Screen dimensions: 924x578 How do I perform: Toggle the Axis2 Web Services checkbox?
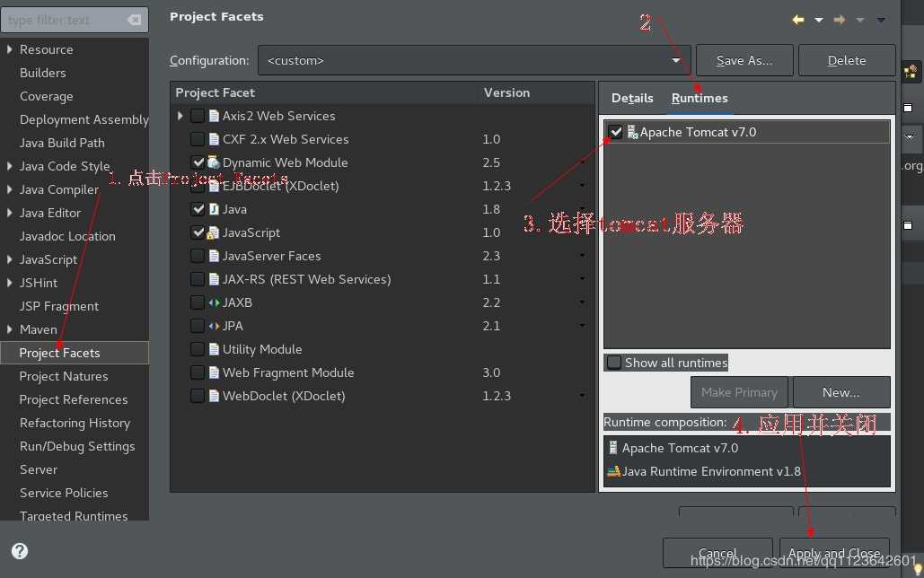(198, 116)
